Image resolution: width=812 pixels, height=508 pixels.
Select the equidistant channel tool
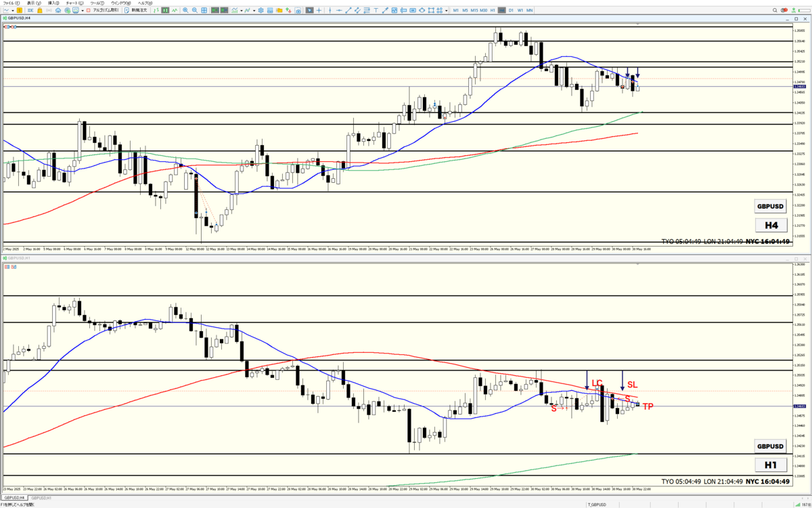(x=357, y=10)
